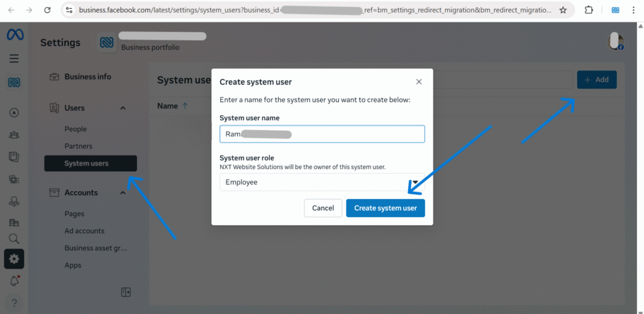The height and width of the screenshot is (314, 644).
Task: Click the Add button
Action: point(596,80)
